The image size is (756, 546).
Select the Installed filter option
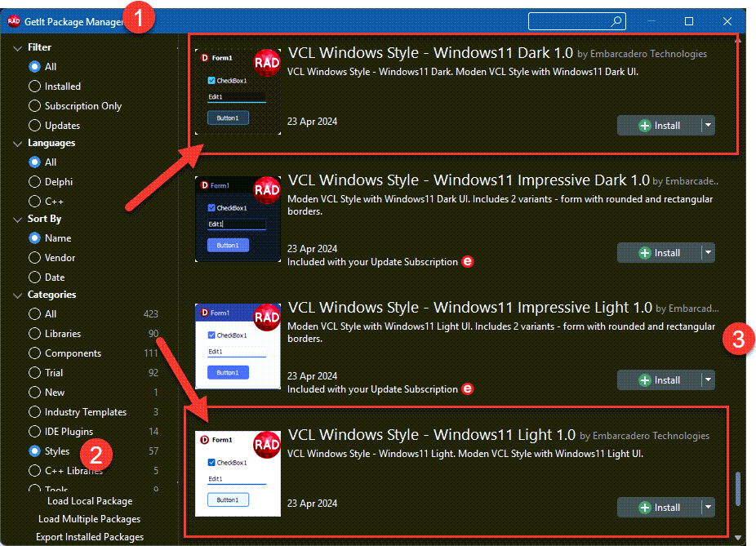pyautogui.click(x=34, y=87)
